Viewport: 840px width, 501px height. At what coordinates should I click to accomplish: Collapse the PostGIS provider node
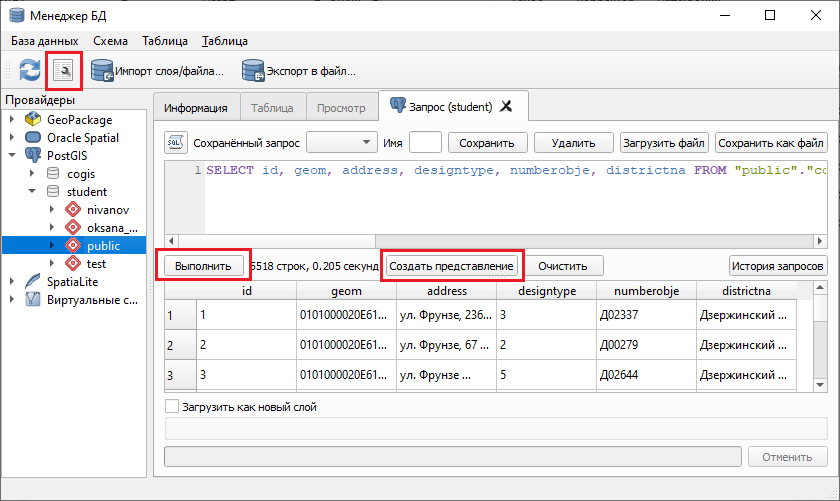(x=11, y=155)
